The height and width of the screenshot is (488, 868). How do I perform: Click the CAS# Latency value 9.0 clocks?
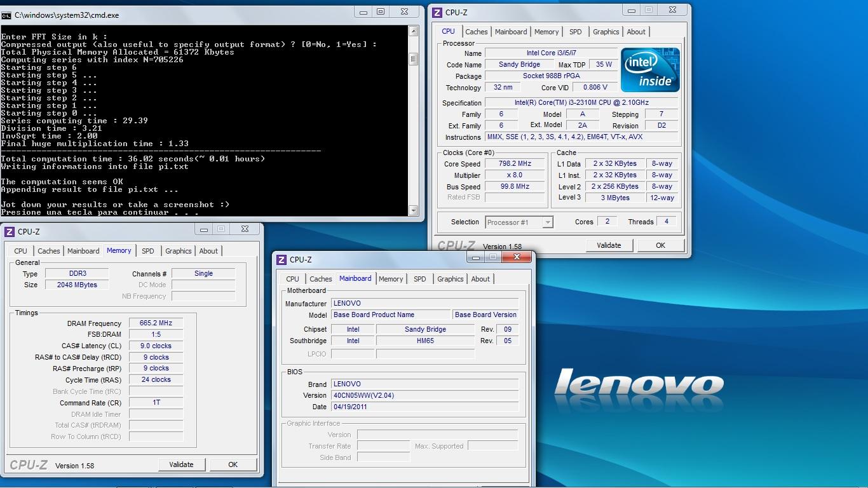[x=156, y=346]
